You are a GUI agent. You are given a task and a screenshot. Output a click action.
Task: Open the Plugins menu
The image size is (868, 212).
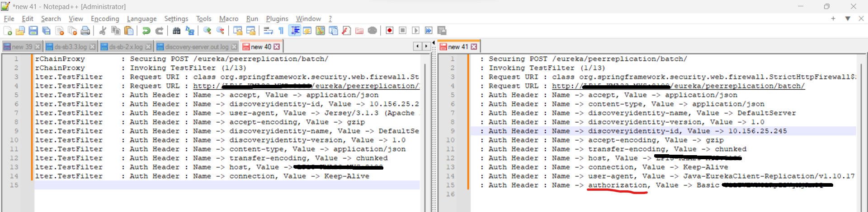(x=277, y=18)
